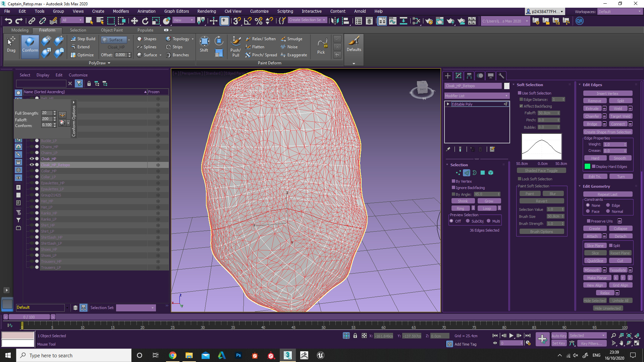Image resolution: width=644 pixels, height=362 pixels.
Task: Open the Hierarchy command panel tab
Action: [469, 76]
